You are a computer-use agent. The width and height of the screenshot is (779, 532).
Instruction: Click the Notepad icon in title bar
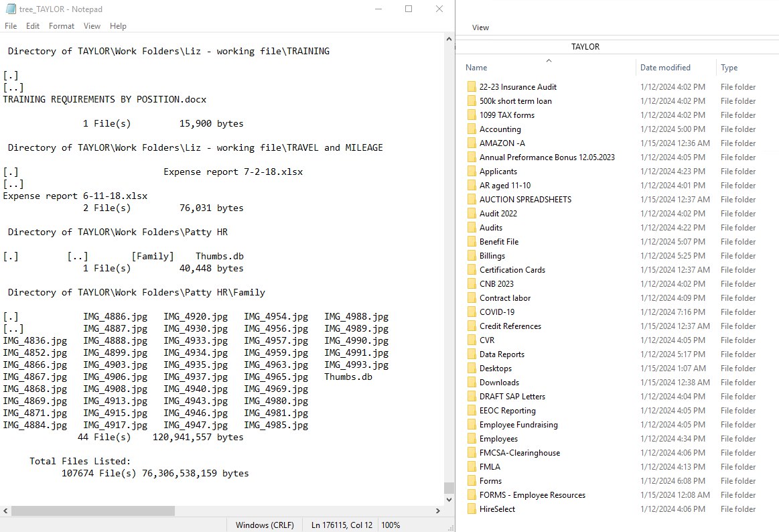(10, 9)
